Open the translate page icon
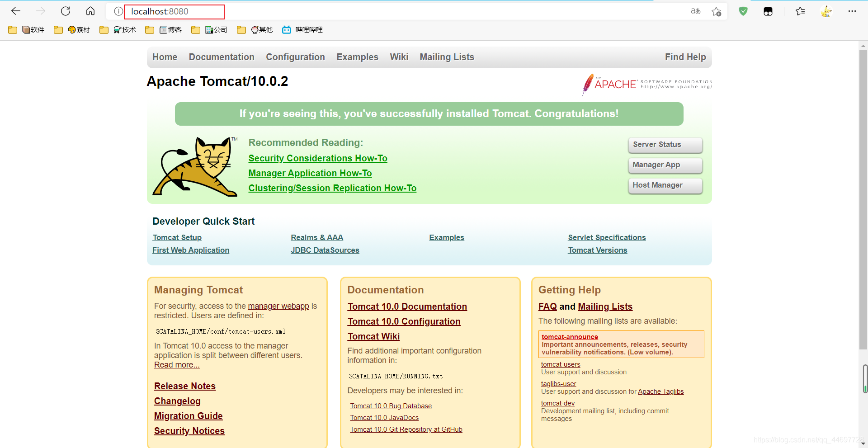This screenshot has width=868, height=448. (x=696, y=11)
